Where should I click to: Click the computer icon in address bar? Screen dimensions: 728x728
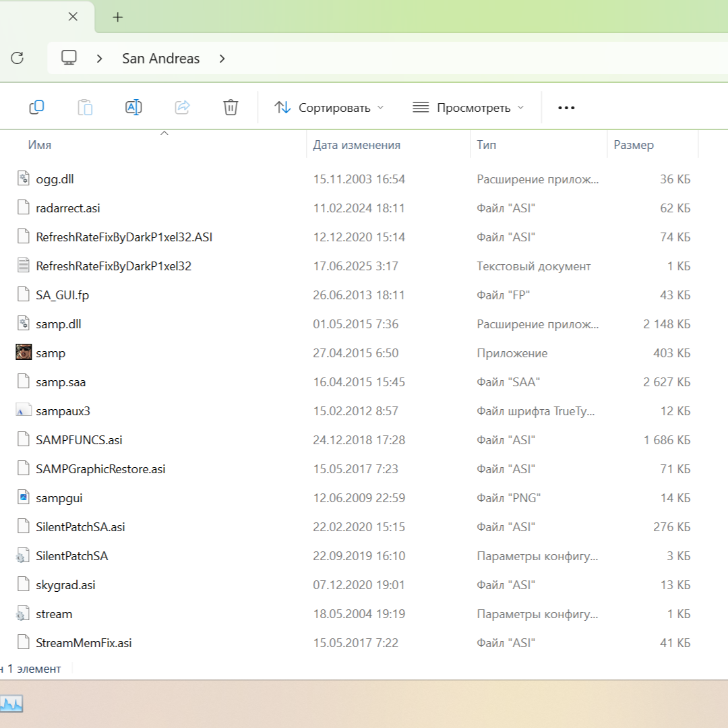pos(69,58)
